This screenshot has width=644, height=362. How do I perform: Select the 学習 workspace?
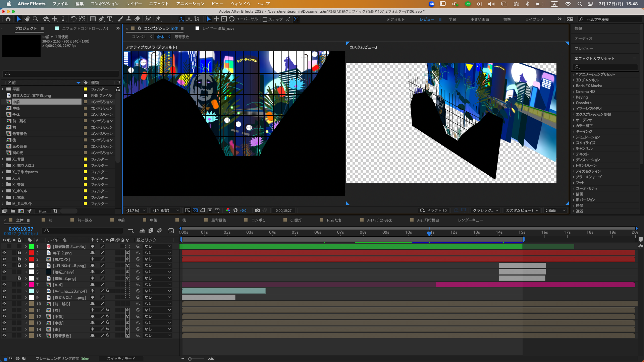(x=452, y=19)
